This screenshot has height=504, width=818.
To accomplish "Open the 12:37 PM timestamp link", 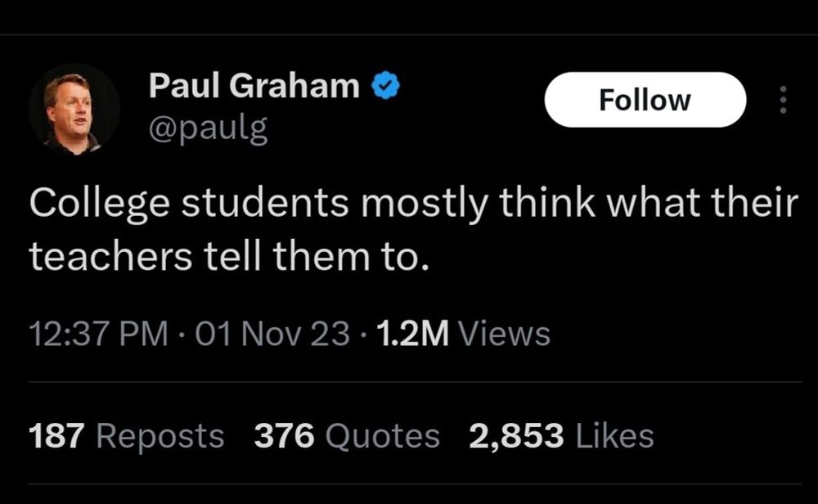I will pos(99,333).
